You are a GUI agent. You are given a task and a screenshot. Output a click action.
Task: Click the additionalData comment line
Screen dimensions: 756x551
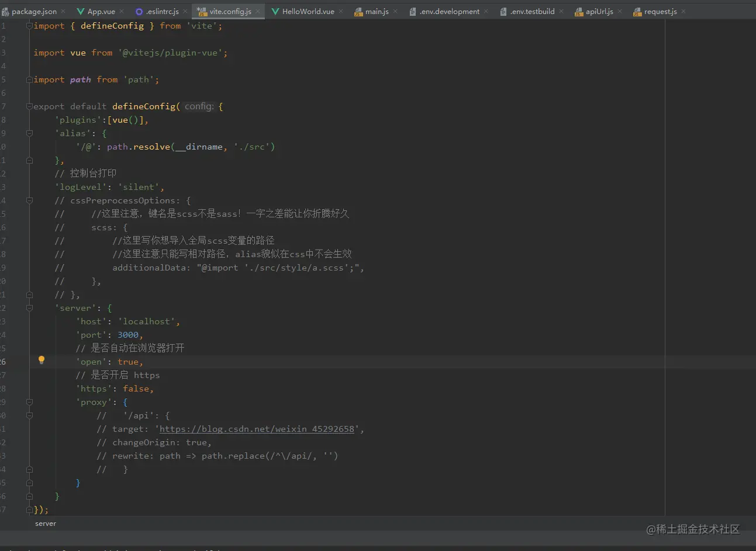coord(209,268)
